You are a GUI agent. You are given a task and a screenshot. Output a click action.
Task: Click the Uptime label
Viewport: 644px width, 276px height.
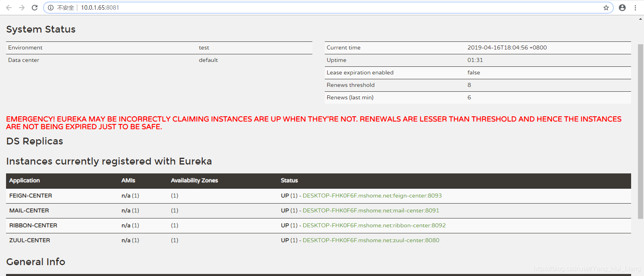336,60
